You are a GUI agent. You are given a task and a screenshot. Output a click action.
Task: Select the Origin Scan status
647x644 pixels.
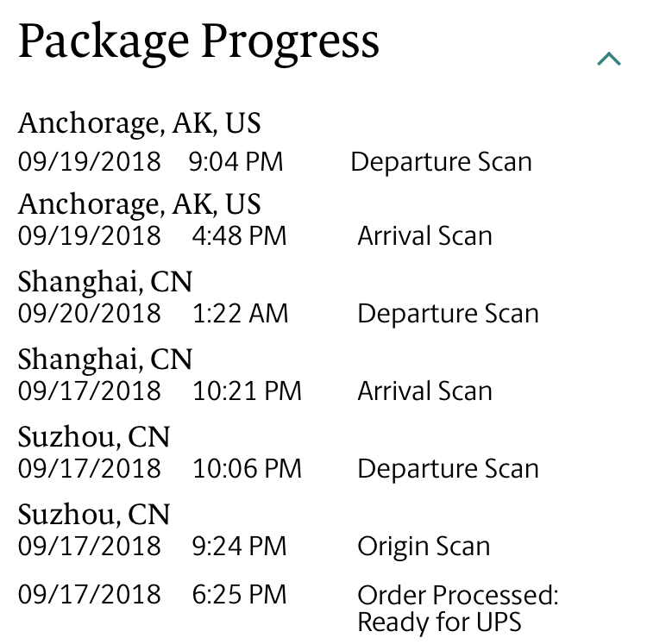(x=424, y=546)
